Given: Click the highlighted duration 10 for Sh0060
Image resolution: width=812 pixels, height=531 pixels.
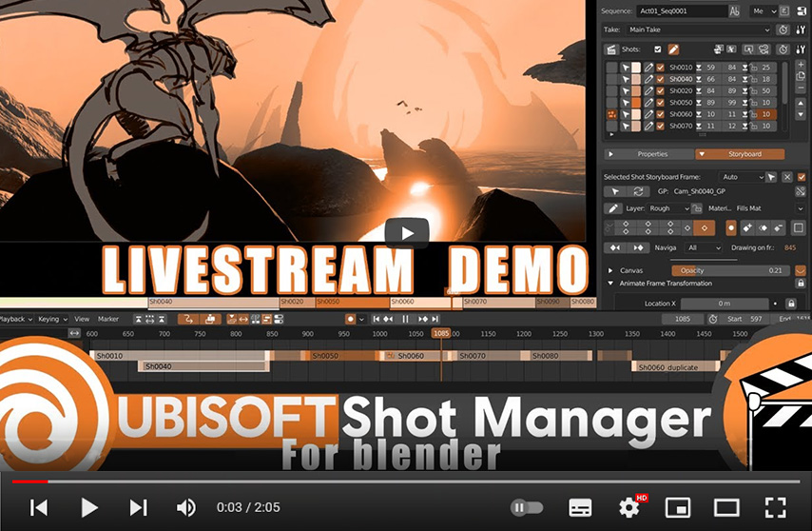Looking at the screenshot, I should [x=766, y=114].
